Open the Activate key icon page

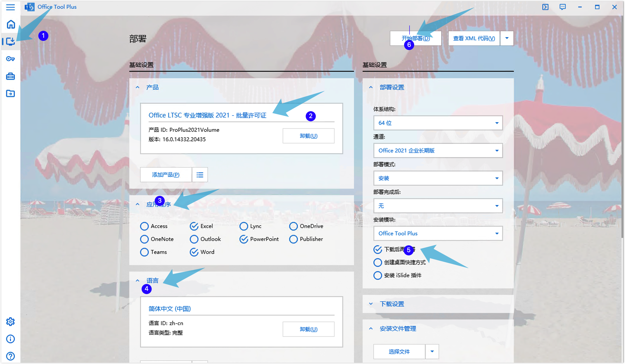tap(10, 59)
